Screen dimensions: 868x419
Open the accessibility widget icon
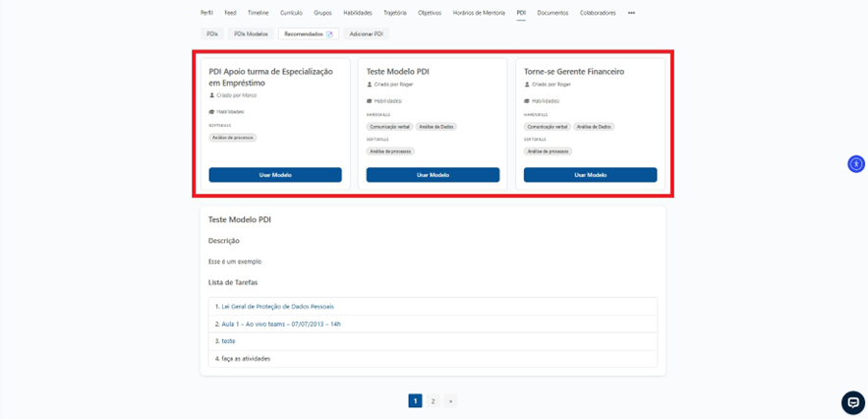855,164
